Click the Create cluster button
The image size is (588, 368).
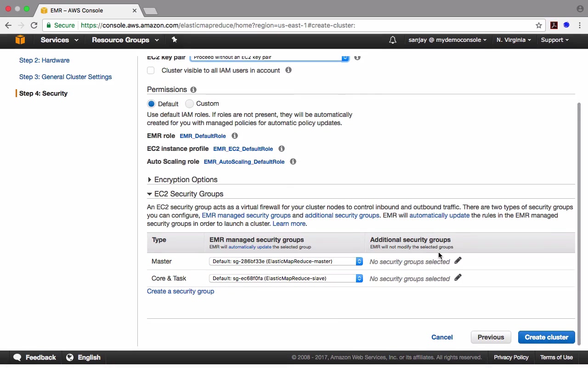click(546, 337)
